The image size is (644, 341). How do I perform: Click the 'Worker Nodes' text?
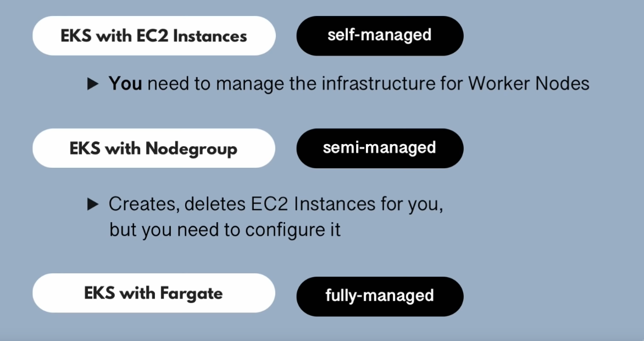tap(529, 84)
